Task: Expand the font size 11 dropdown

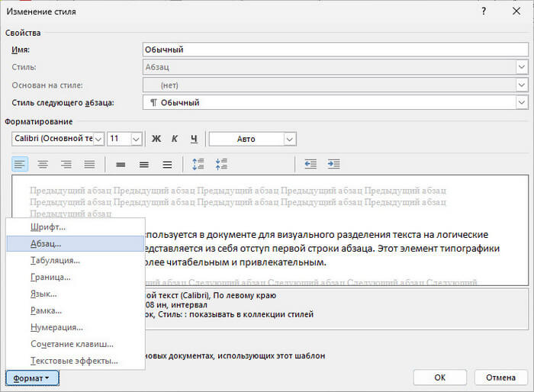Action: click(x=137, y=139)
